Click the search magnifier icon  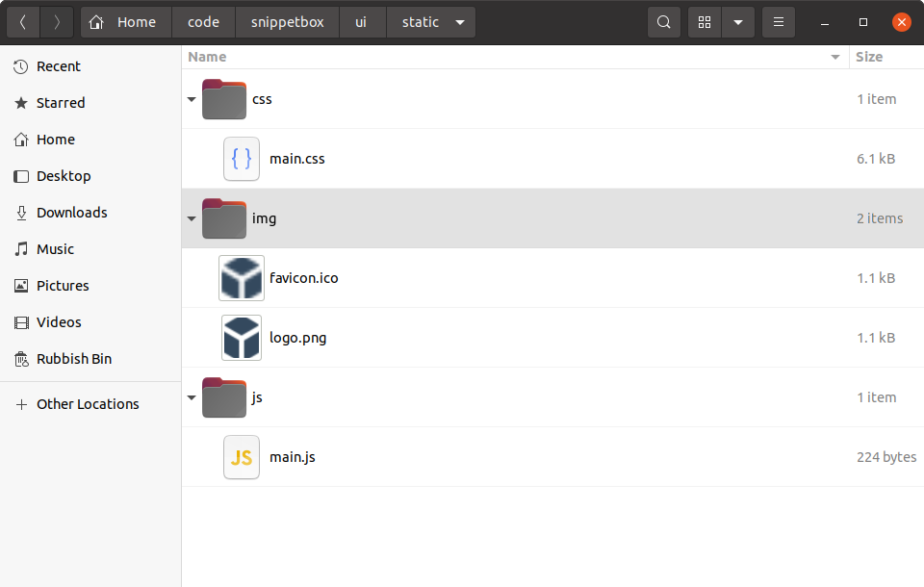664,22
